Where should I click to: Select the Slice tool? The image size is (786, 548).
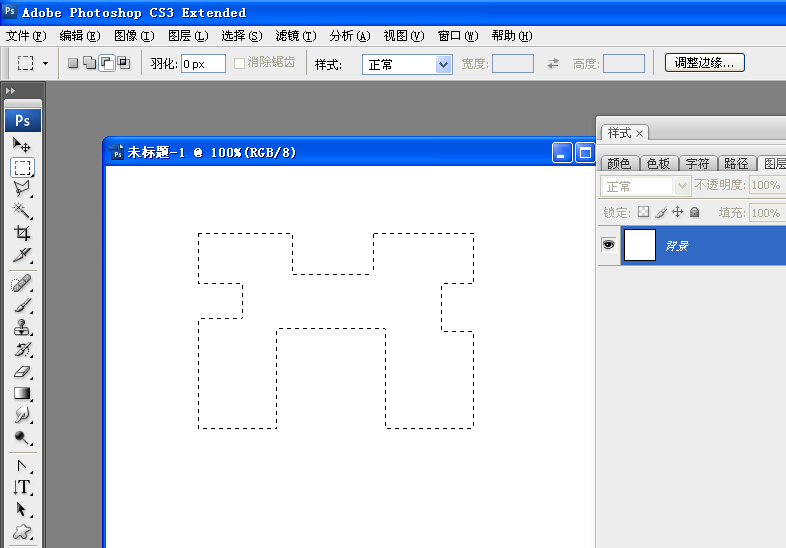(x=22, y=255)
